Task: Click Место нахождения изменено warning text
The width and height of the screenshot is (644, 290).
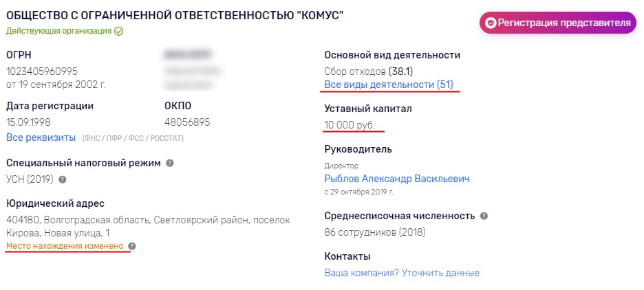Action: (65, 246)
